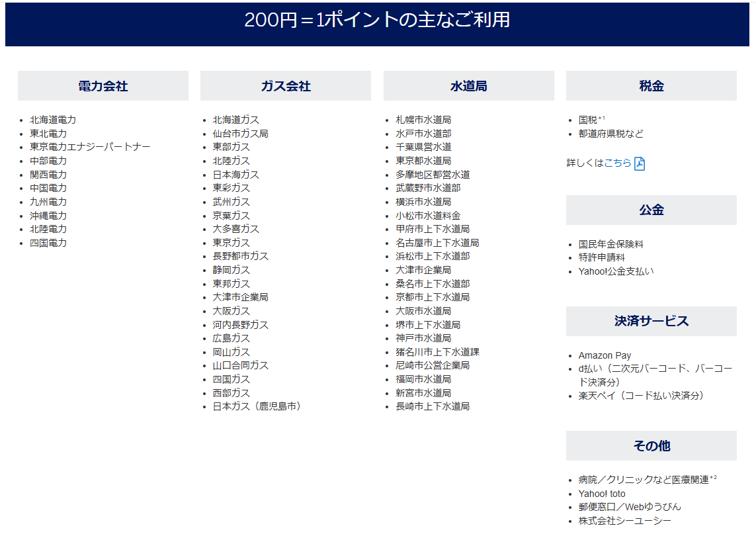The height and width of the screenshot is (536, 756).
Task: Click Yahoo!公金支払い list item
Action: [616, 271]
